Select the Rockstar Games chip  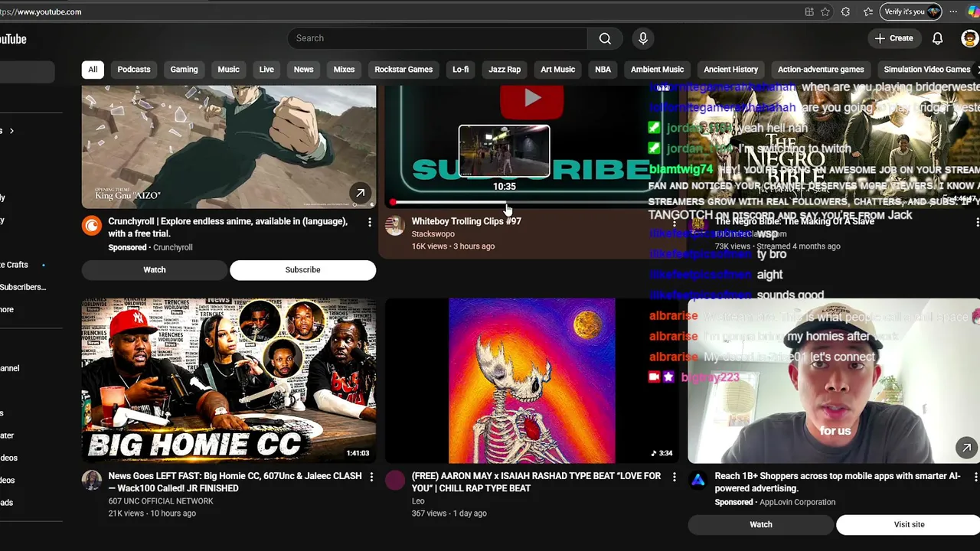(403, 70)
